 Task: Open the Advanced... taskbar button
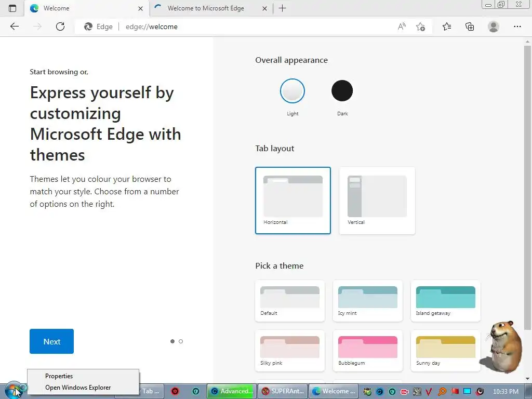coord(232,391)
